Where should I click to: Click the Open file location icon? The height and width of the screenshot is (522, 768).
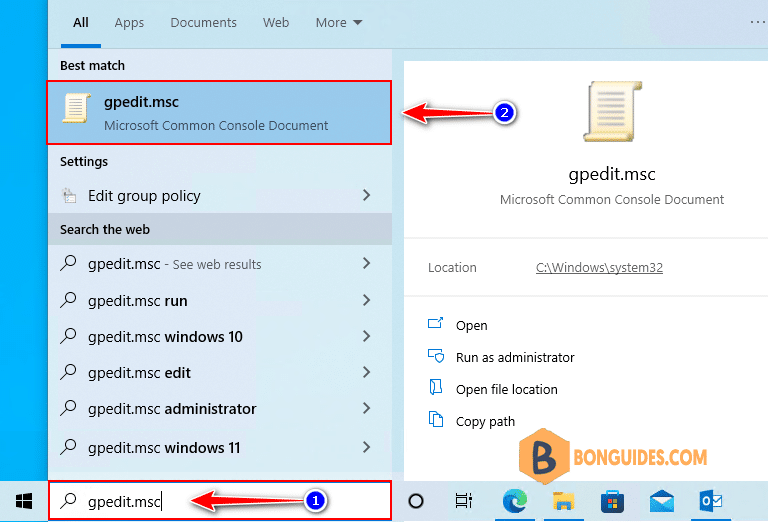click(x=435, y=387)
